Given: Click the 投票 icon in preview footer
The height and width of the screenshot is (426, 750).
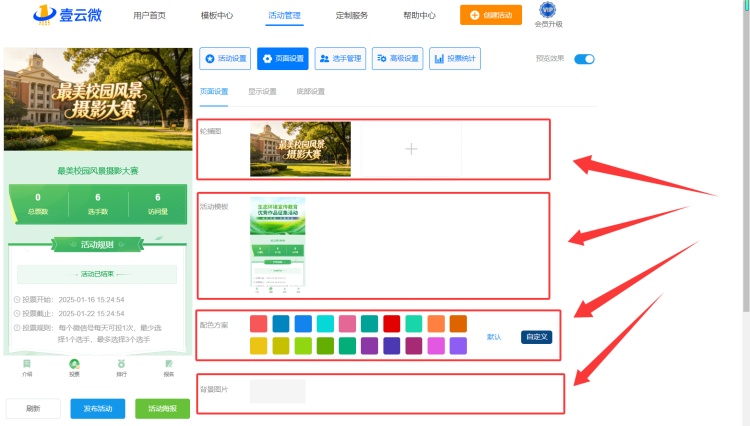Looking at the screenshot, I should [x=74, y=364].
